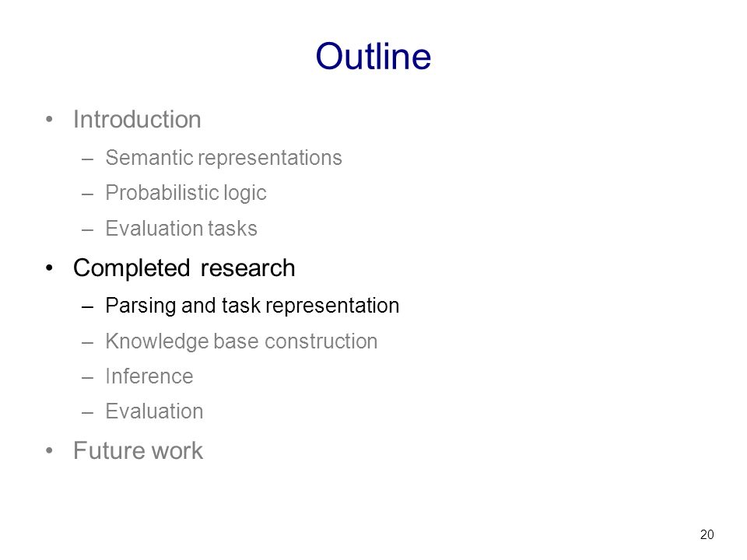Select the Completed research heading
Viewport: 747px width, 560px height.
click(x=184, y=268)
